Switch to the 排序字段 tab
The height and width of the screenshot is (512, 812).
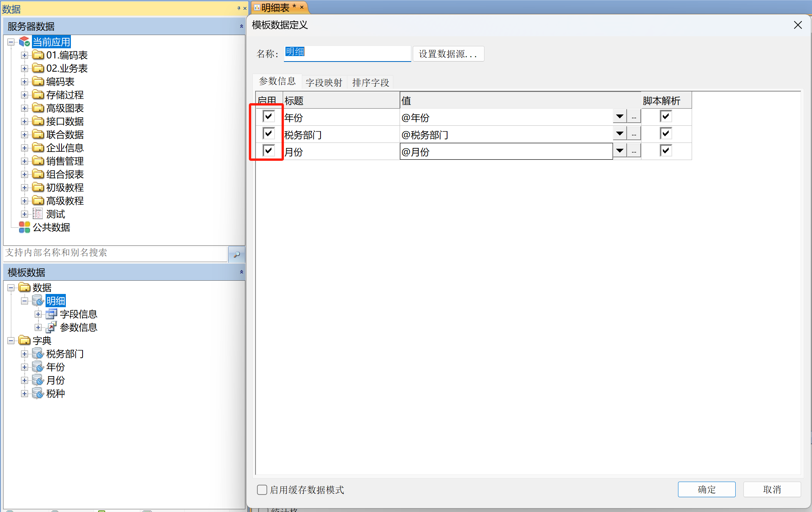tap(370, 82)
